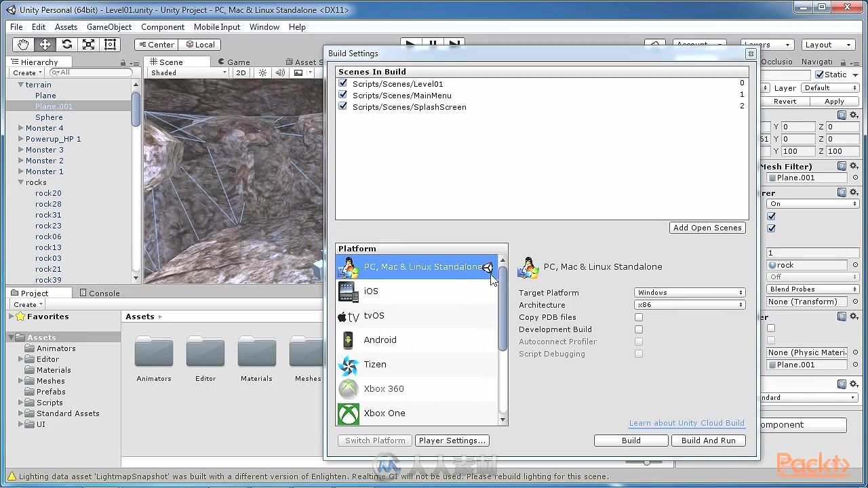The image size is (868, 488).
Task: Open Architecture x86 dropdown
Action: 690,305
